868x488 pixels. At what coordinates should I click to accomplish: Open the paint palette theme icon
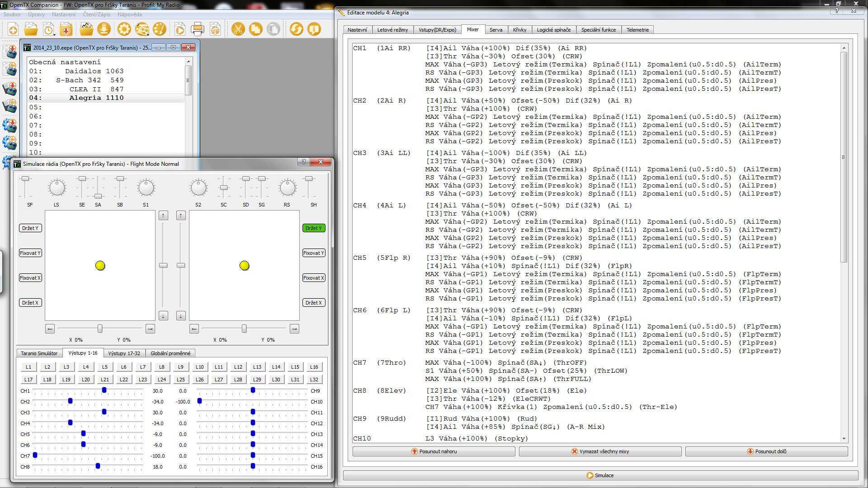(160, 30)
